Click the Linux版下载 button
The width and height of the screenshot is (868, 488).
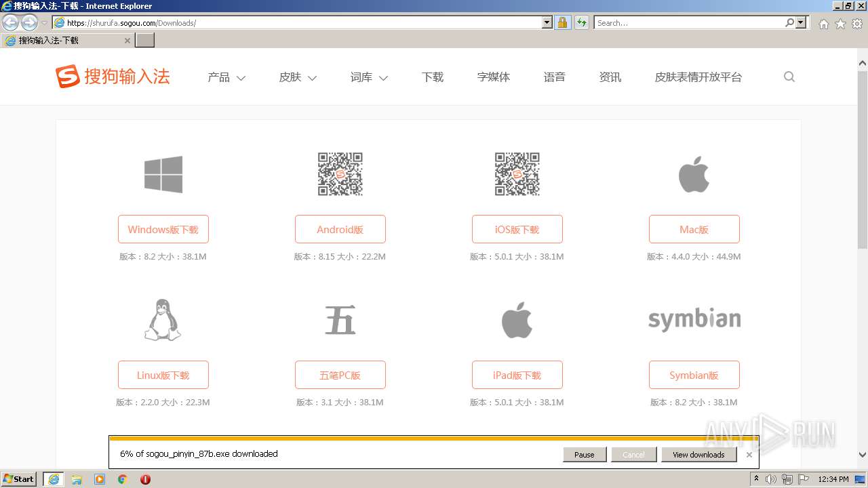point(163,375)
